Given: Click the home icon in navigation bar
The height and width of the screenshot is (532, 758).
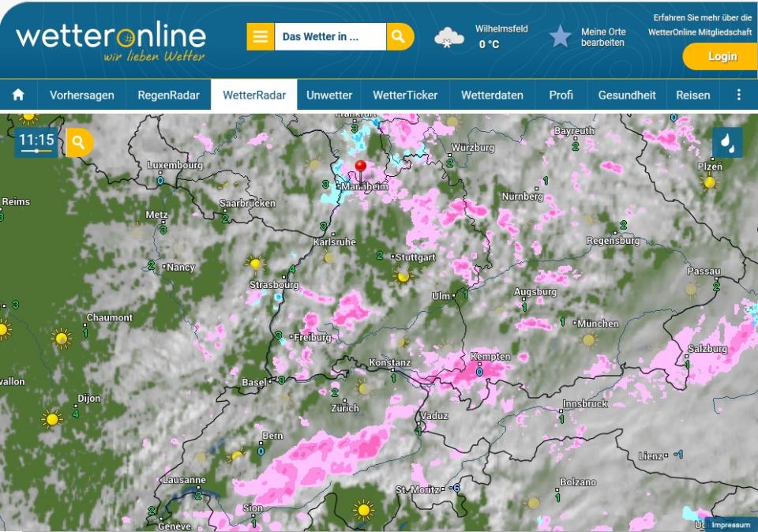Looking at the screenshot, I should pyautogui.click(x=18, y=95).
